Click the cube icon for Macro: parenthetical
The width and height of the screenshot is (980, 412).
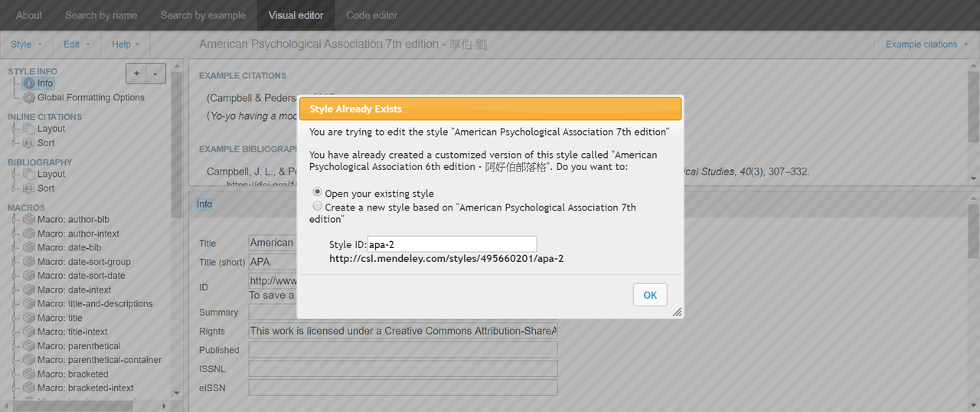(x=28, y=346)
